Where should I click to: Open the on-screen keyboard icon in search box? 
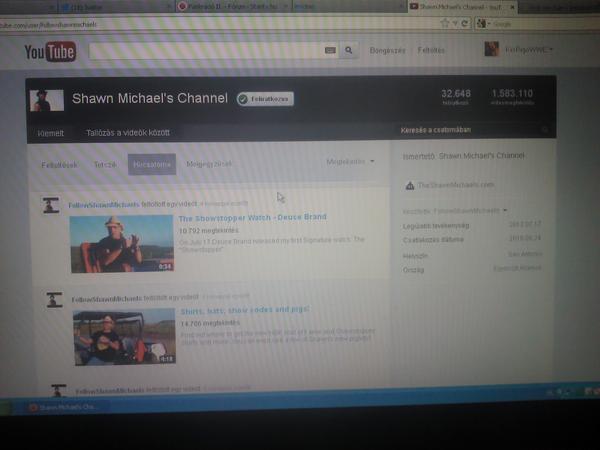[x=330, y=50]
